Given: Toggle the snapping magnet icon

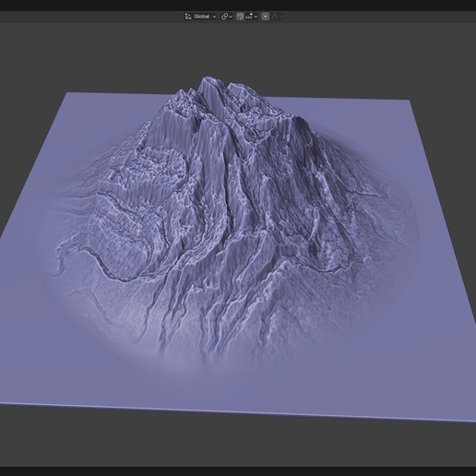Looking at the screenshot, I should pyautogui.click(x=240, y=17).
